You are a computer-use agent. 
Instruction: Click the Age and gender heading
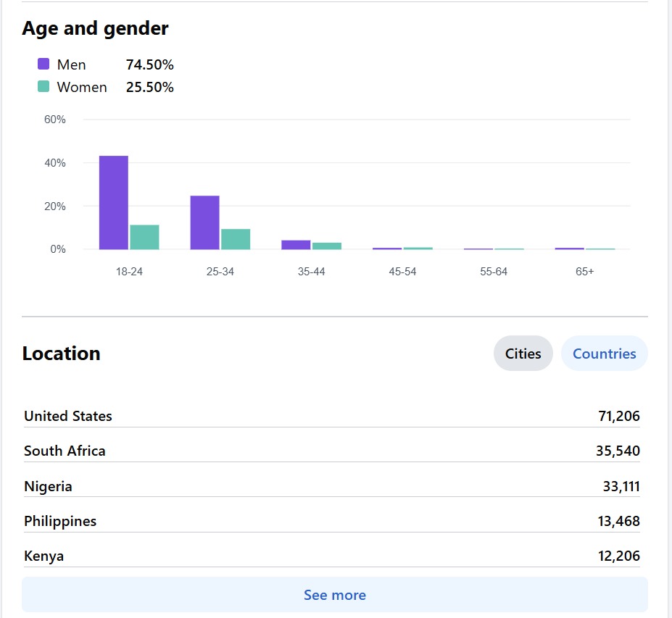[x=95, y=28]
